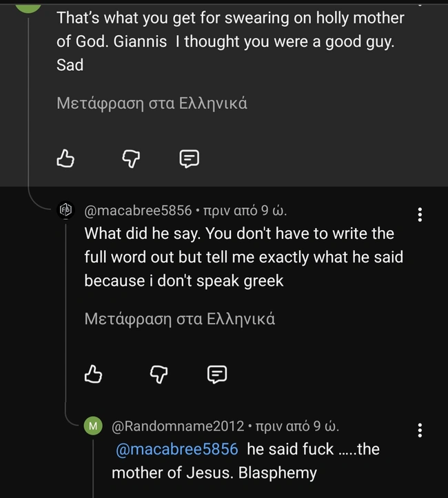Screen dimensions: 448x498
Task: Tap the blue @macabree5856 mention
Action: click(x=177, y=449)
